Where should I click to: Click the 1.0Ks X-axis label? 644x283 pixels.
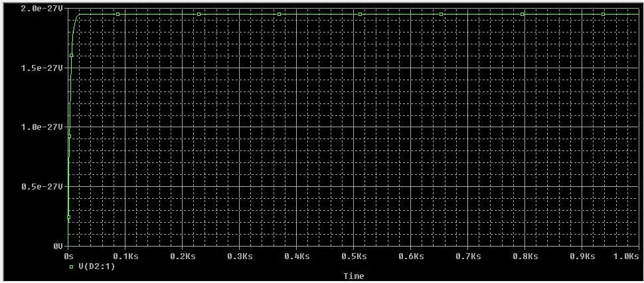click(625, 256)
